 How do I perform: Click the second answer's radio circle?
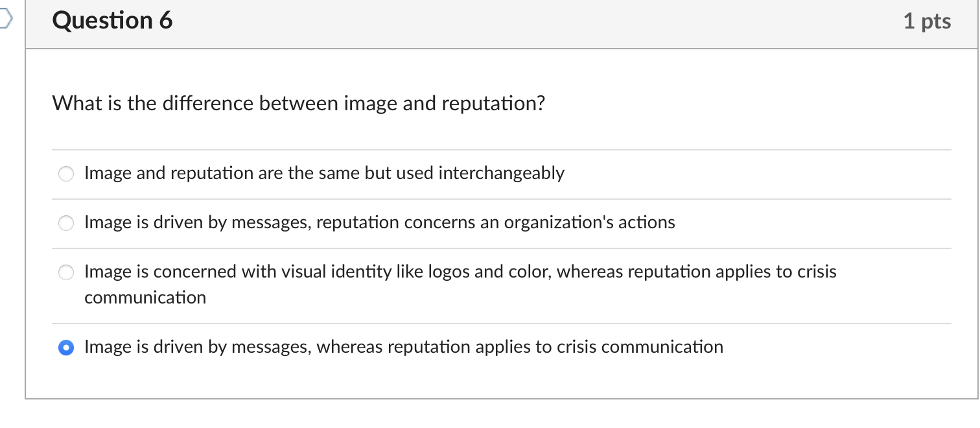(x=65, y=223)
